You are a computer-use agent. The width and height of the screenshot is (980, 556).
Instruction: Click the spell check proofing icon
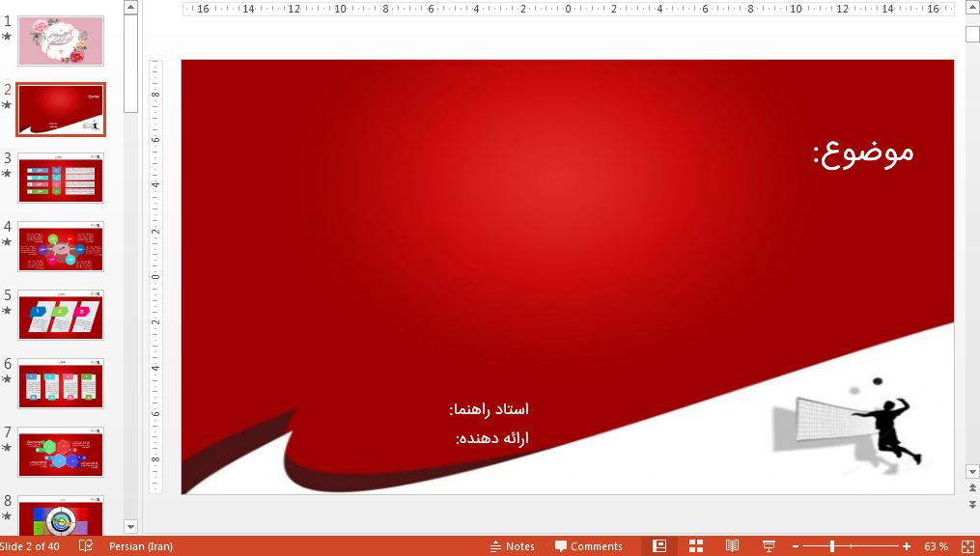click(85, 545)
